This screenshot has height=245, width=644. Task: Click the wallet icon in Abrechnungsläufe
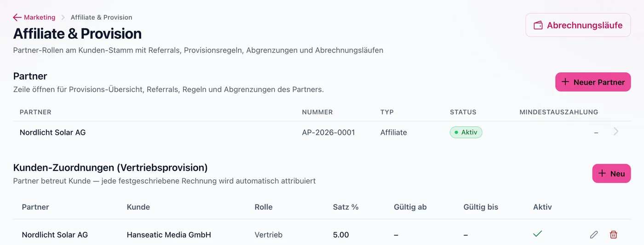[538, 25]
